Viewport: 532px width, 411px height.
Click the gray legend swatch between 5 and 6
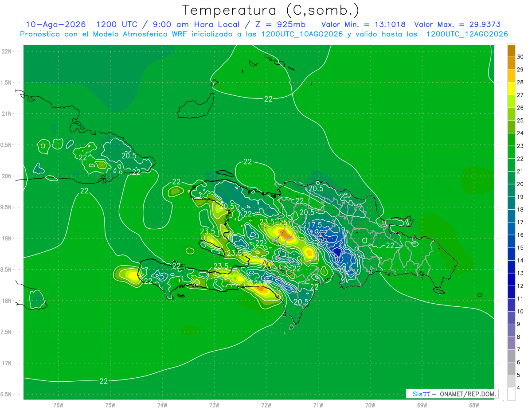coord(511,368)
